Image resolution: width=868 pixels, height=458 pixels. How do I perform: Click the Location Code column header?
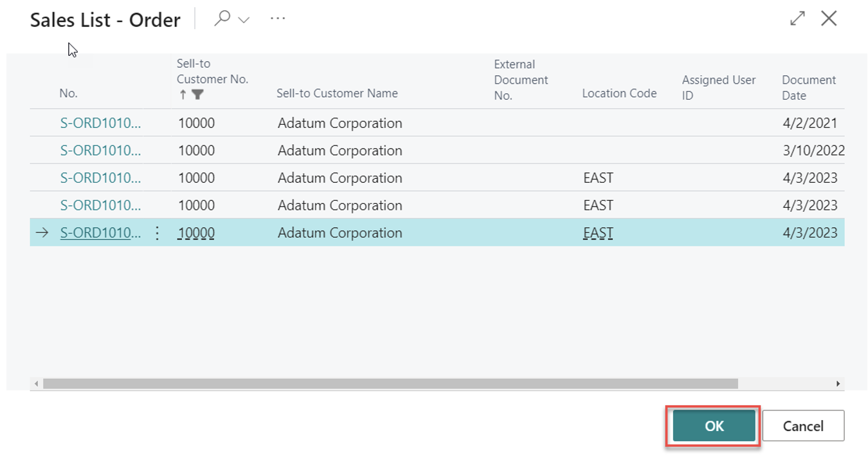[x=619, y=93]
